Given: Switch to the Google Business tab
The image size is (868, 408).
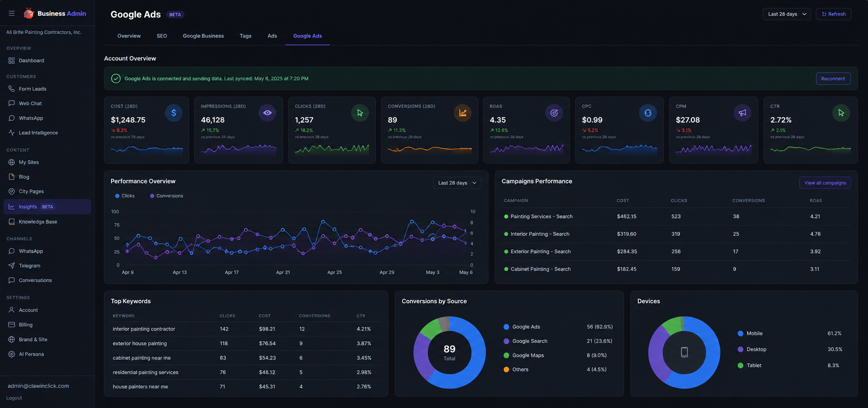Looking at the screenshot, I should tap(203, 36).
